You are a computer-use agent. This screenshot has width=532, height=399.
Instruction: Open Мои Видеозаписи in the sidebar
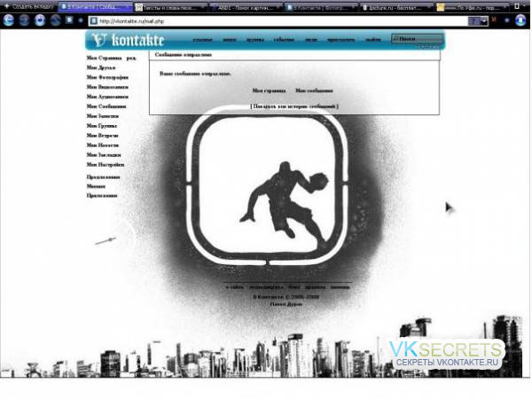click(107, 87)
